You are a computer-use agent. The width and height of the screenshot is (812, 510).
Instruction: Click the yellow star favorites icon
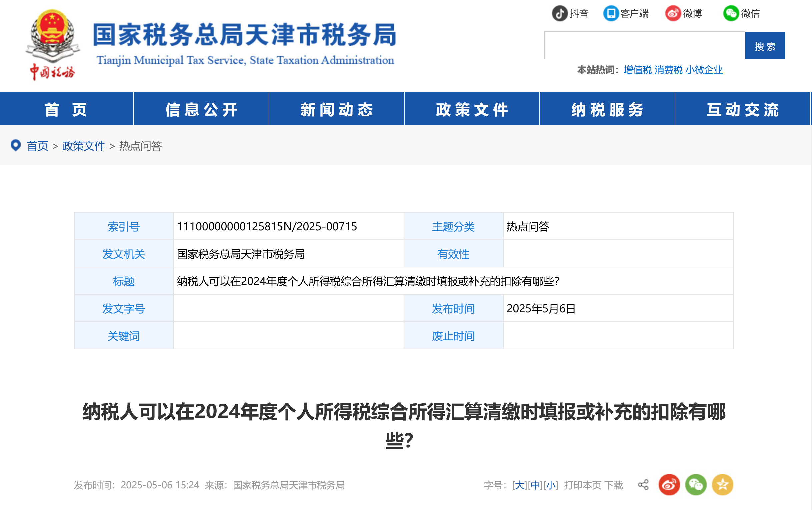(x=722, y=485)
